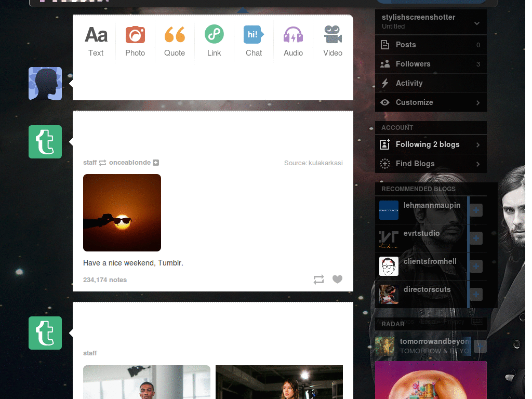Create a new Link post

214,41
